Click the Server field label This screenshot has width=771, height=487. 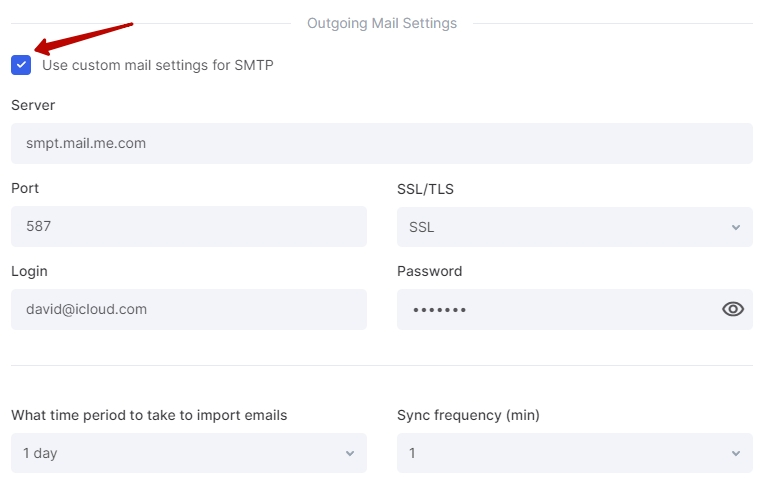[33, 105]
